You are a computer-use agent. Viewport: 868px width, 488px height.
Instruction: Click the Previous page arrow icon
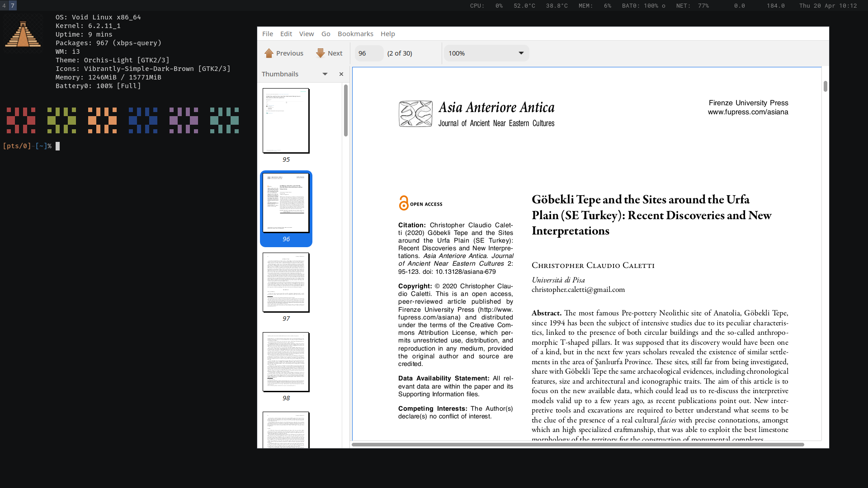(x=269, y=53)
